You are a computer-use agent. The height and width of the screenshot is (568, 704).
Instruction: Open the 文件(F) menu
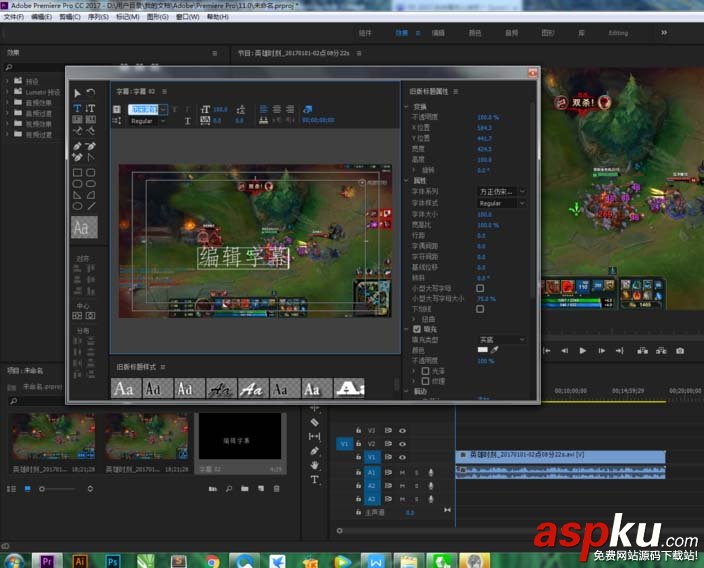(13, 17)
